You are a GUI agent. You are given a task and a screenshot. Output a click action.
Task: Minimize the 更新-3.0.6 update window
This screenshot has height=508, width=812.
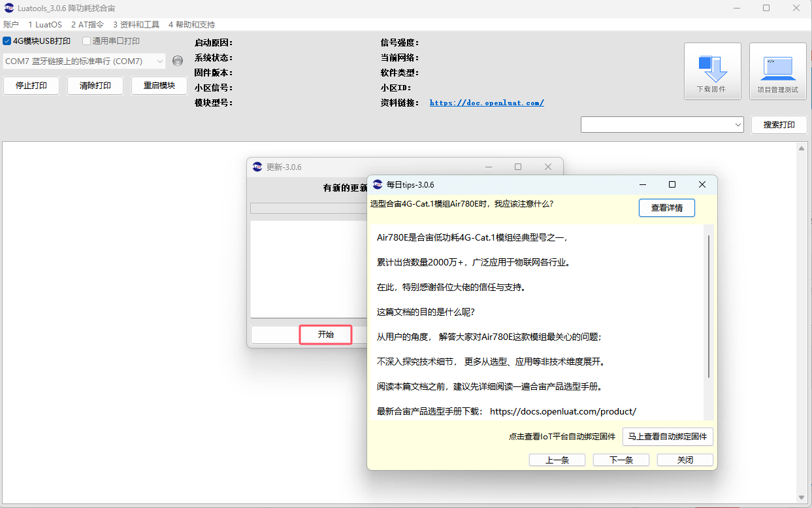click(x=489, y=167)
